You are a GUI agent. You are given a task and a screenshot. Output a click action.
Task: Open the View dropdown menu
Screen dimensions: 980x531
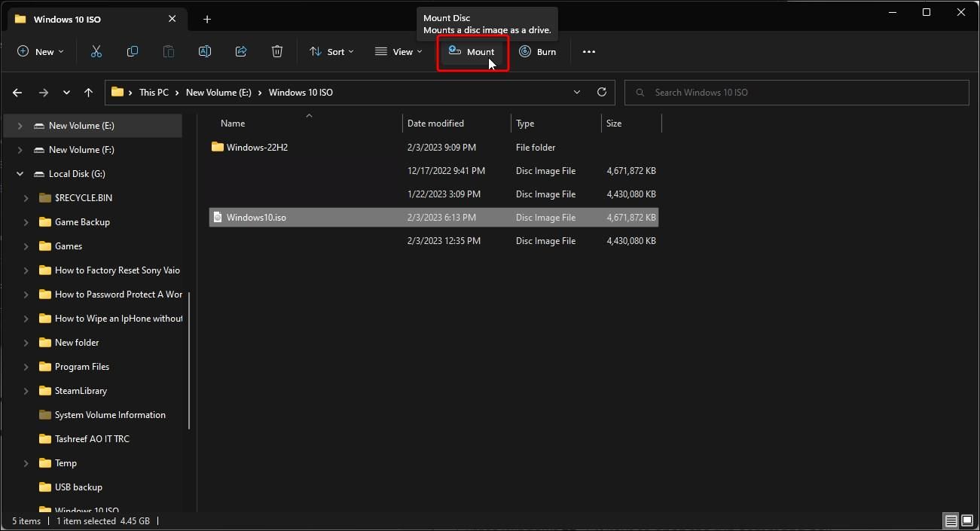(398, 52)
